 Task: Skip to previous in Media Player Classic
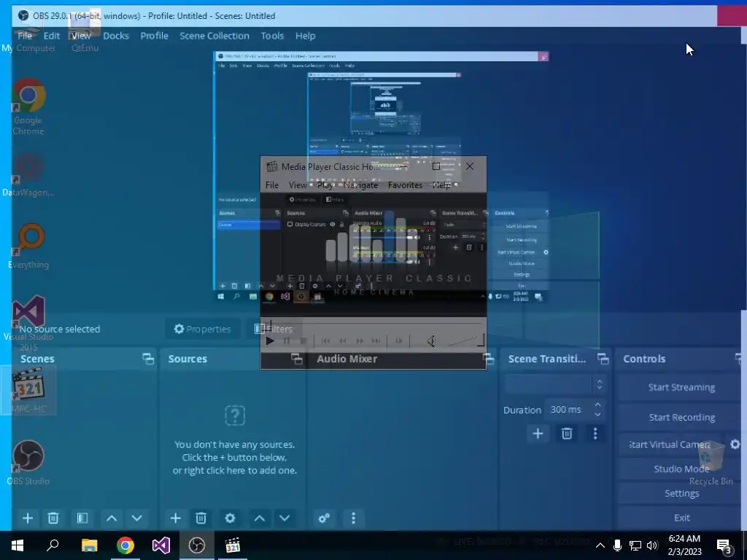(x=325, y=341)
